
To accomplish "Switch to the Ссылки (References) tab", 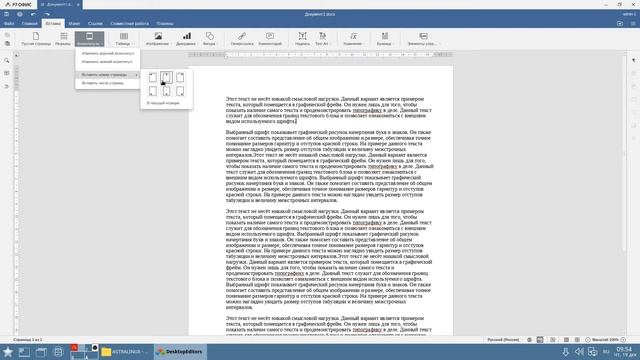I will pos(95,24).
